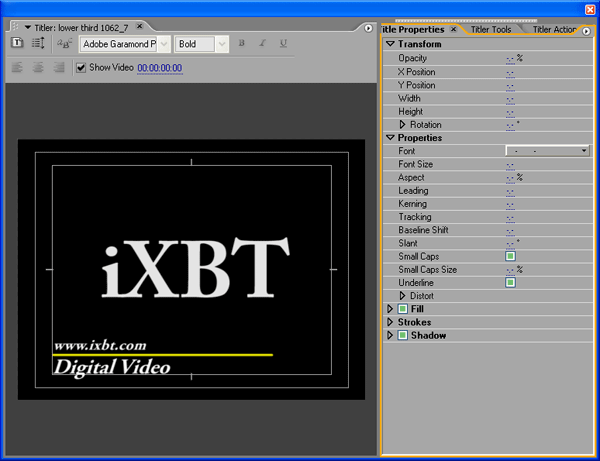Expand the Rotation property

click(402, 124)
